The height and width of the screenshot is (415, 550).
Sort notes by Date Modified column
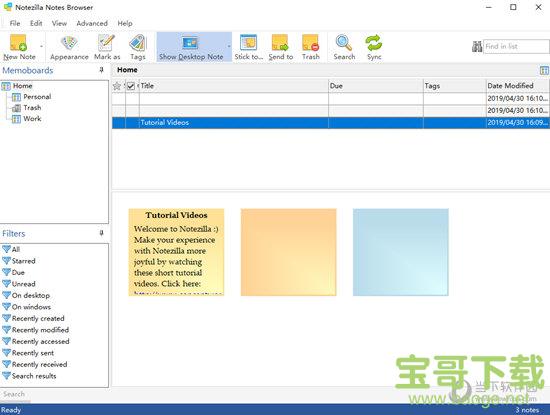(517, 86)
